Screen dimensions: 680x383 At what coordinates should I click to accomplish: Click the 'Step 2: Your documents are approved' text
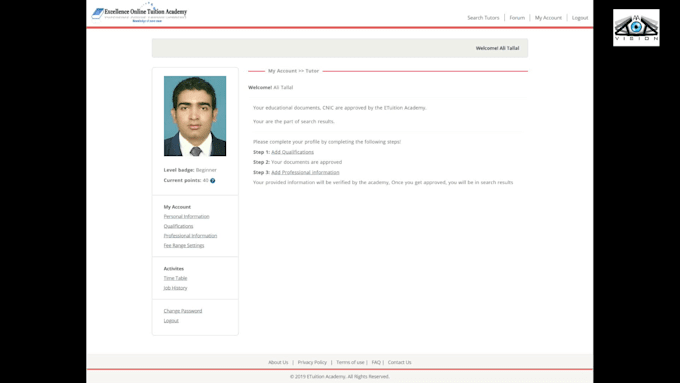(298, 162)
